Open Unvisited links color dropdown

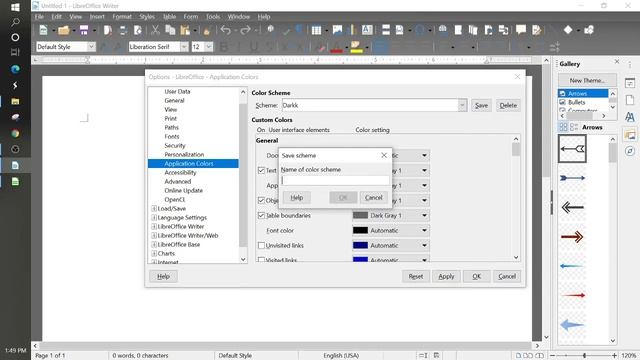(424, 245)
